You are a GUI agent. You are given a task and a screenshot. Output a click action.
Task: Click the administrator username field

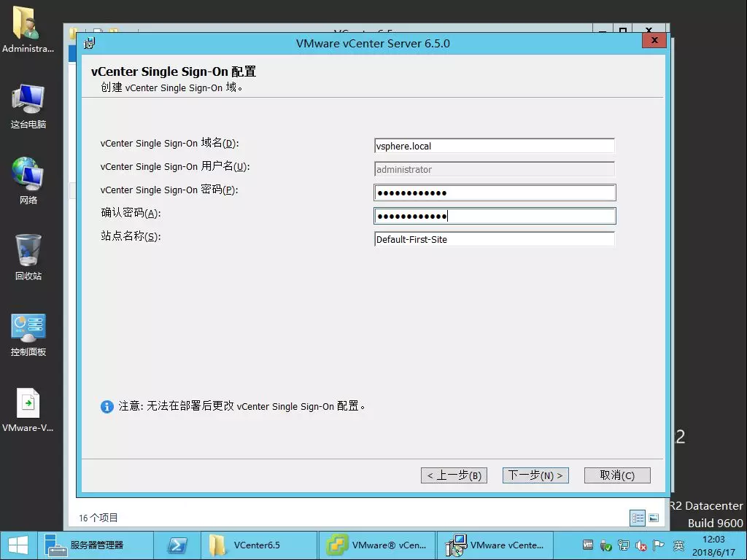[495, 169]
